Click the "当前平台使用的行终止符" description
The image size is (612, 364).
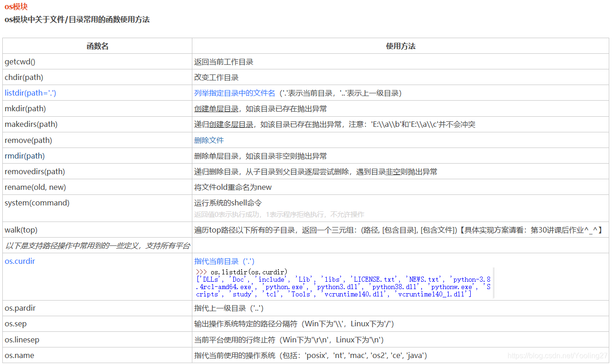(x=289, y=339)
